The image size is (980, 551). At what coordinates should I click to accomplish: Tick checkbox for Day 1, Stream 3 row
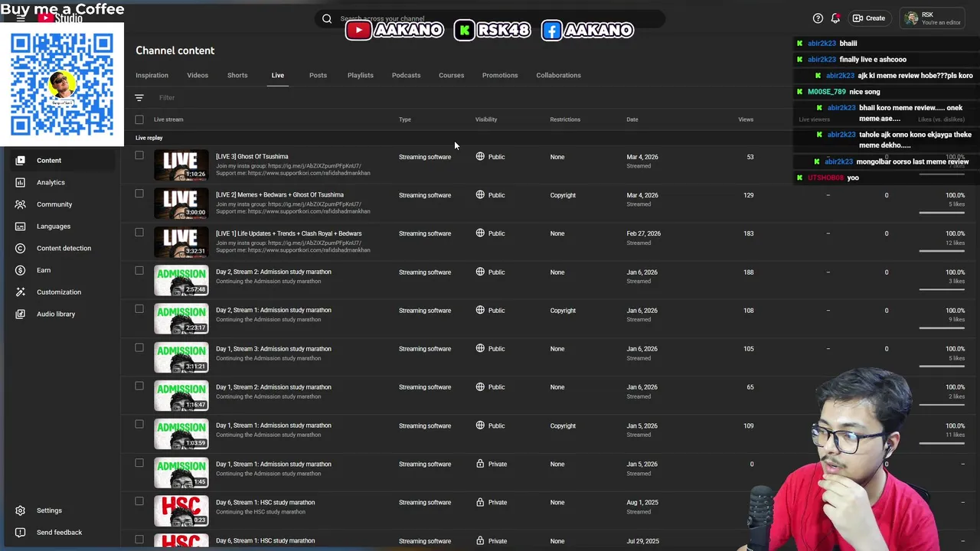[139, 347]
